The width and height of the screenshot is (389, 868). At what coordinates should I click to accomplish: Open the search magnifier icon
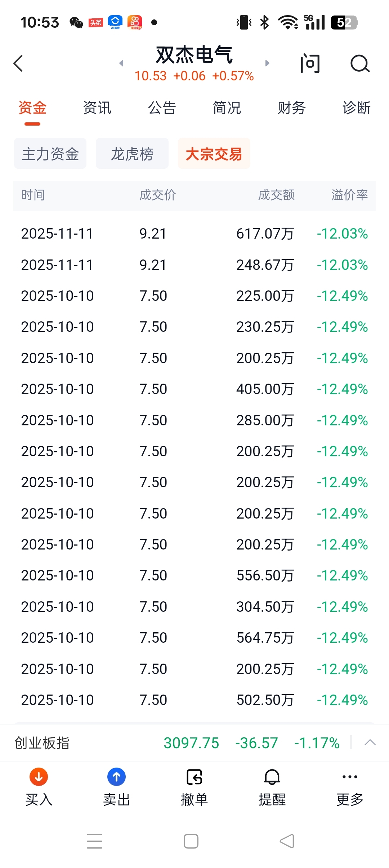(x=360, y=64)
